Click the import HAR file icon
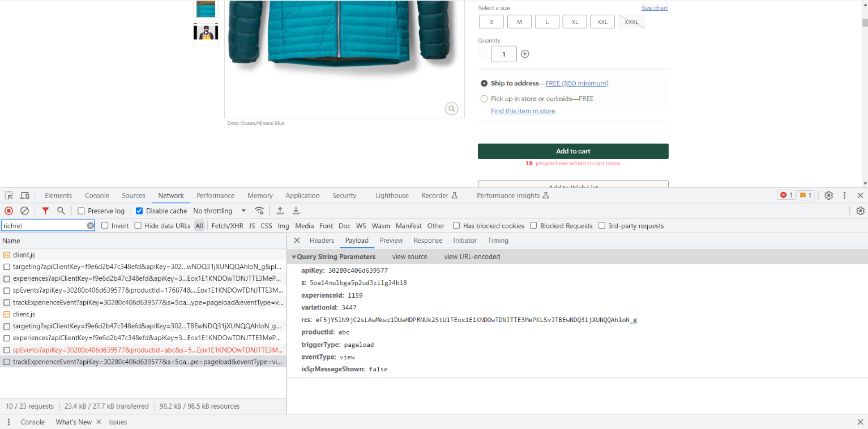The width and height of the screenshot is (868, 429). (280, 211)
